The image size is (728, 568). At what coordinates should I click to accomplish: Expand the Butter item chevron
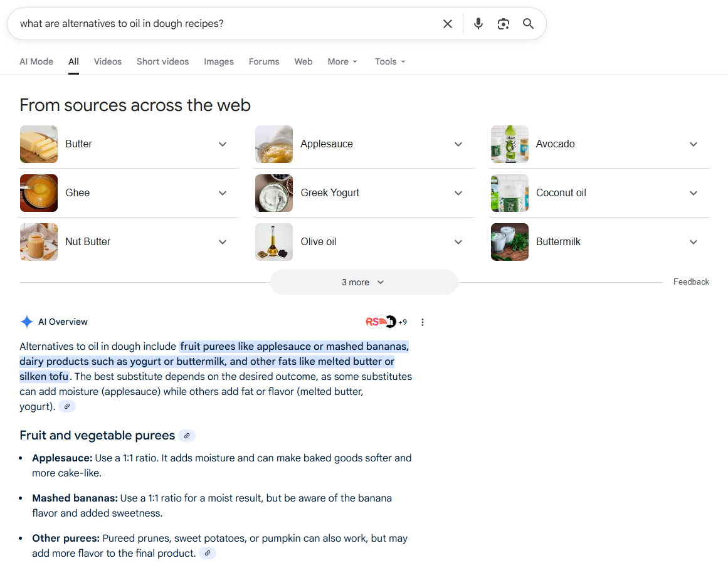(223, 144)
